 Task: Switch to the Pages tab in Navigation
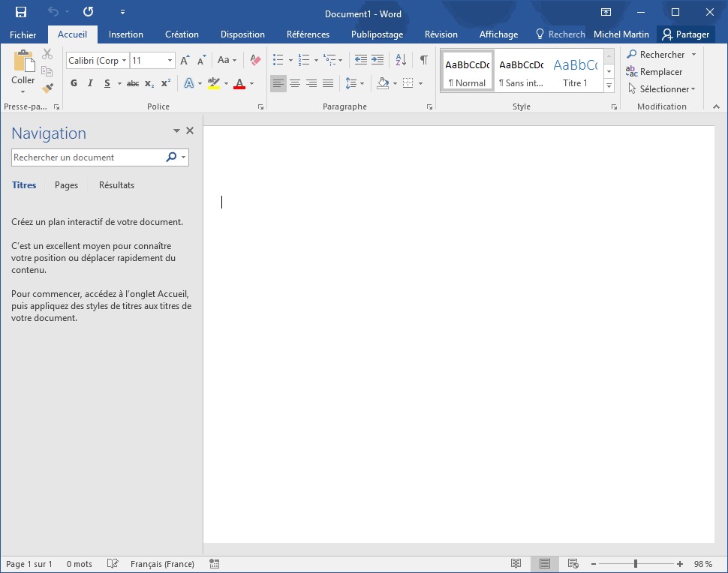click(66, 185)
